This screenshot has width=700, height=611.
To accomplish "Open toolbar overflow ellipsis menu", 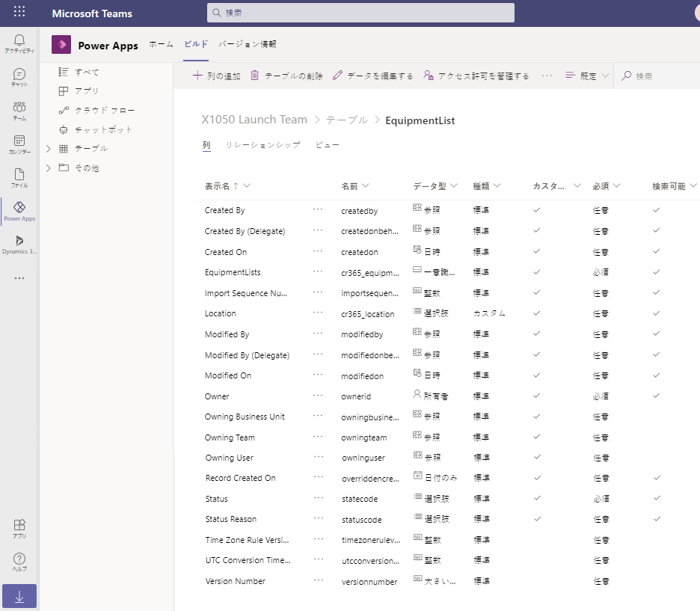I will [x=547, y=76].
